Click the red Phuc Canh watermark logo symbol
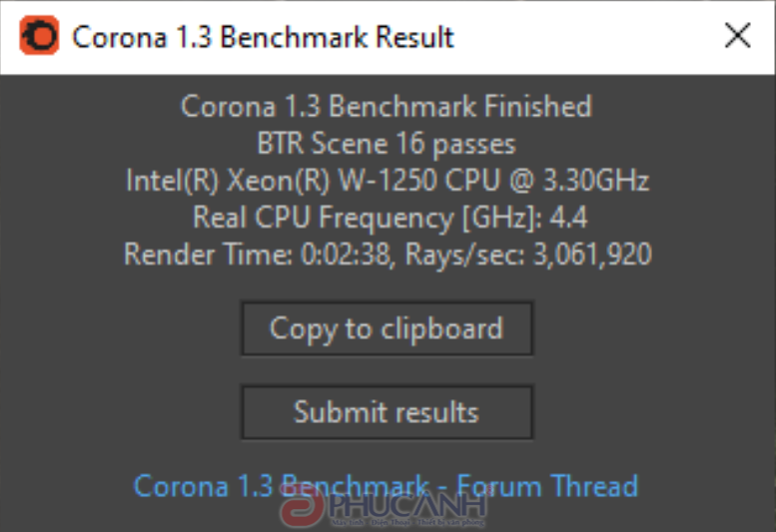 pyautogui.click(x=302, y=504)
